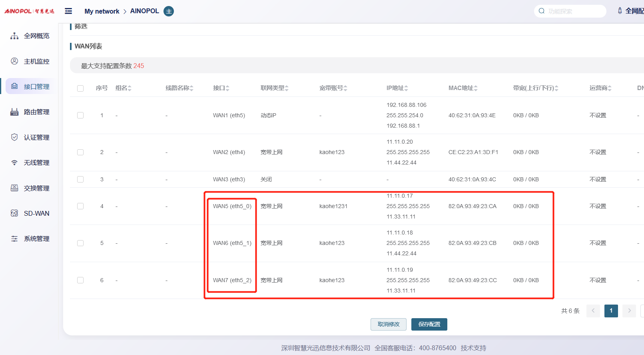Open 交换管理 menu item
Viewport: 644px width, 355px height.
click(x=36, y=188)
